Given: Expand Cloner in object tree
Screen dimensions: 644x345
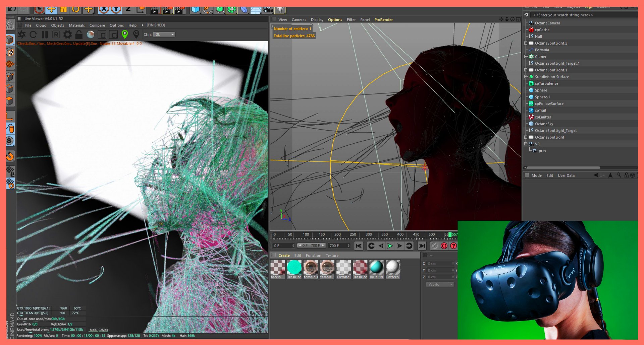Looking at the screenshot, I should [x=526, y=57].
